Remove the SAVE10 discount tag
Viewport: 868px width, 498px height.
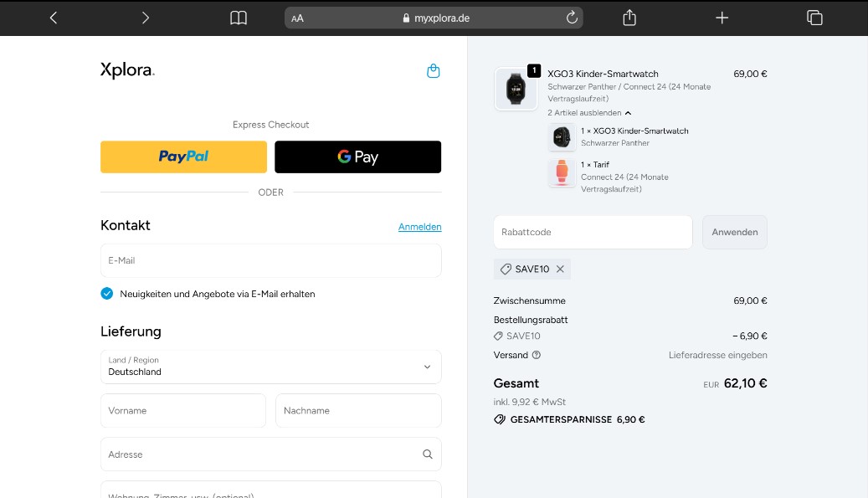coord(558,269)
